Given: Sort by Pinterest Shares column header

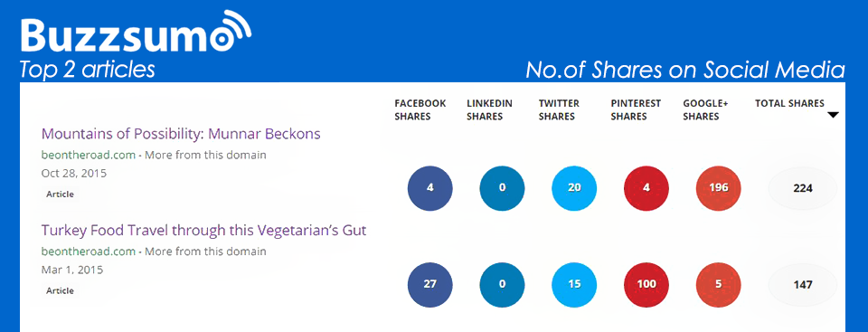Looking at the screenshot, I should [636, 109].
